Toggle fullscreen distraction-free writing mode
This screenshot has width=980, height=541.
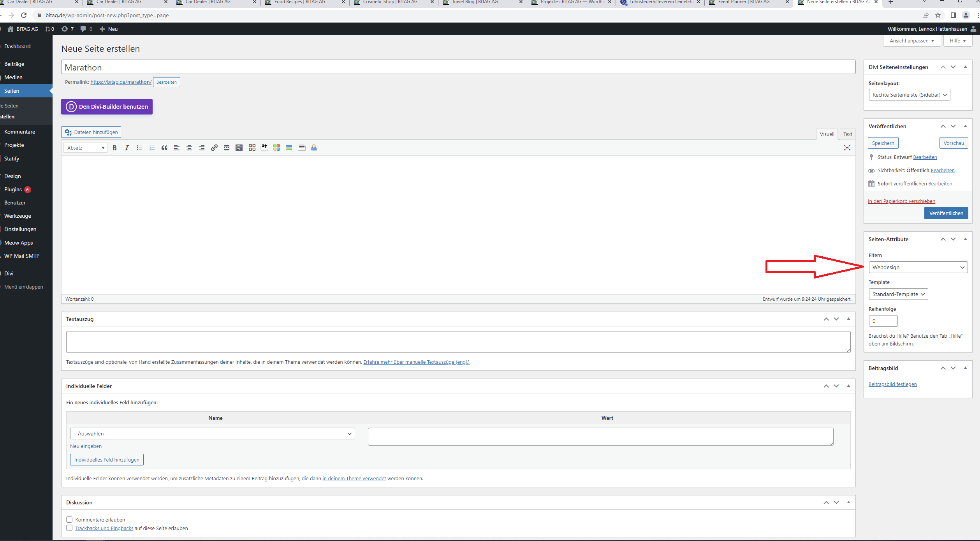[847, 148]
